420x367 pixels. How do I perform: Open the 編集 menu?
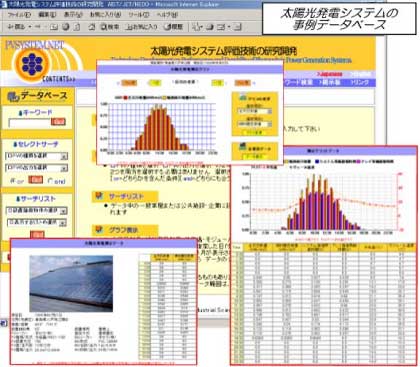click(47, 15)
